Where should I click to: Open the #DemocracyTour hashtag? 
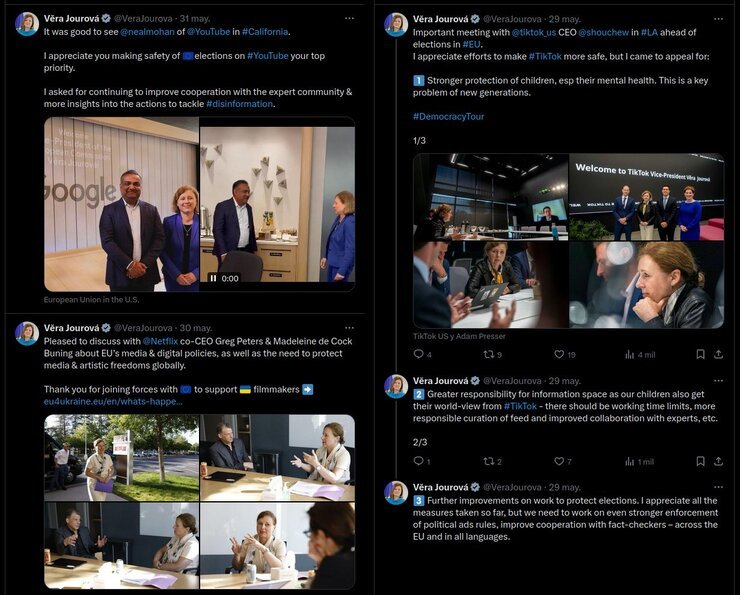point(448,117)
